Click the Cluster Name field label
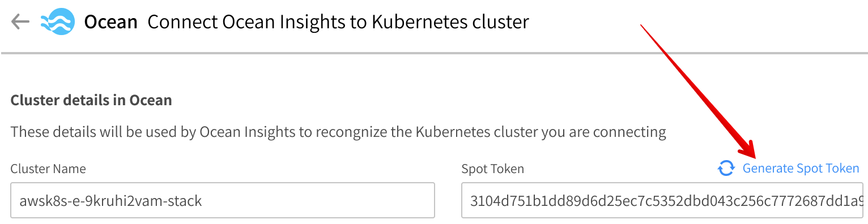 pos(48,169)
